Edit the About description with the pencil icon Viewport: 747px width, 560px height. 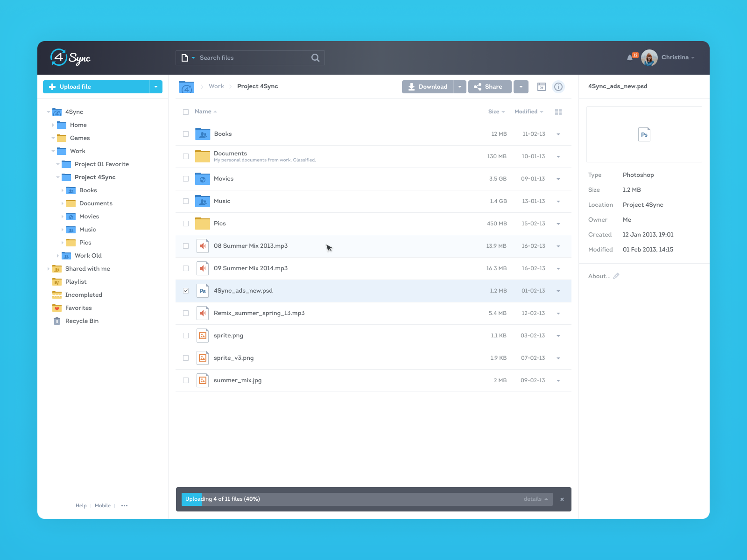point(616,276)
